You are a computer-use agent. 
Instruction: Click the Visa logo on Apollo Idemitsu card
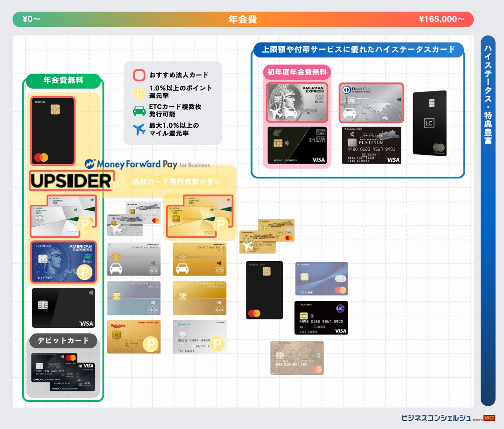point(318,159)
